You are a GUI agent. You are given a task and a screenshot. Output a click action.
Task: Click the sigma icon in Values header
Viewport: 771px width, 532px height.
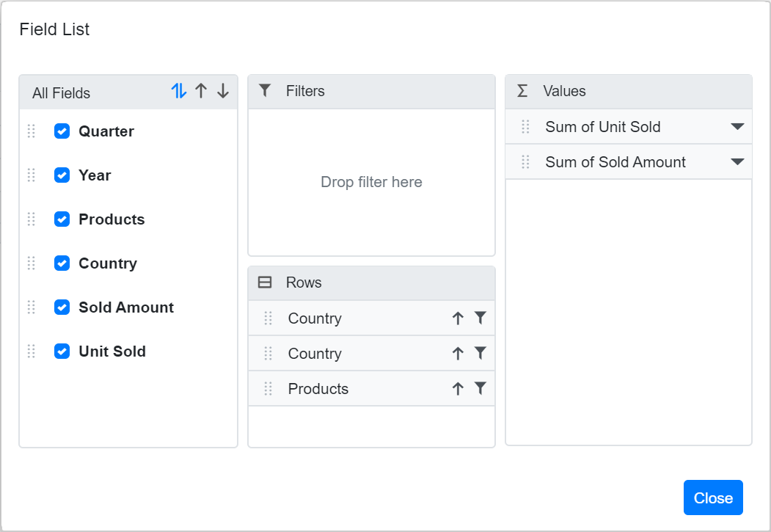522,90
